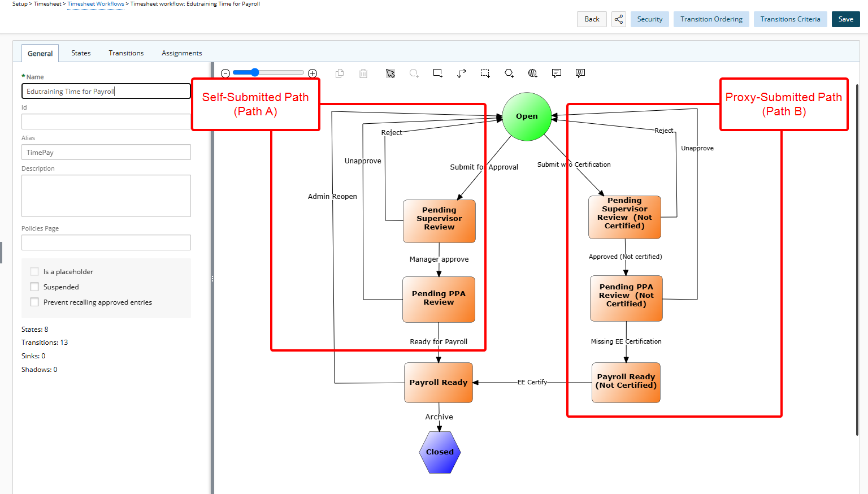The width and height of the screenshot is (868, 494).
Task: Open the Assignments tab
Action: [x=182, y=53]
